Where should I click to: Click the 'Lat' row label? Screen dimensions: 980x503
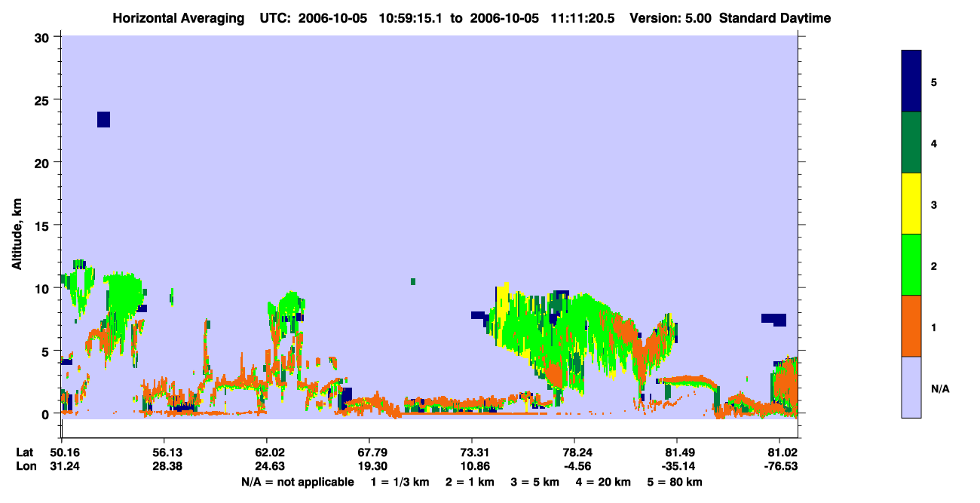pos(24,452)
